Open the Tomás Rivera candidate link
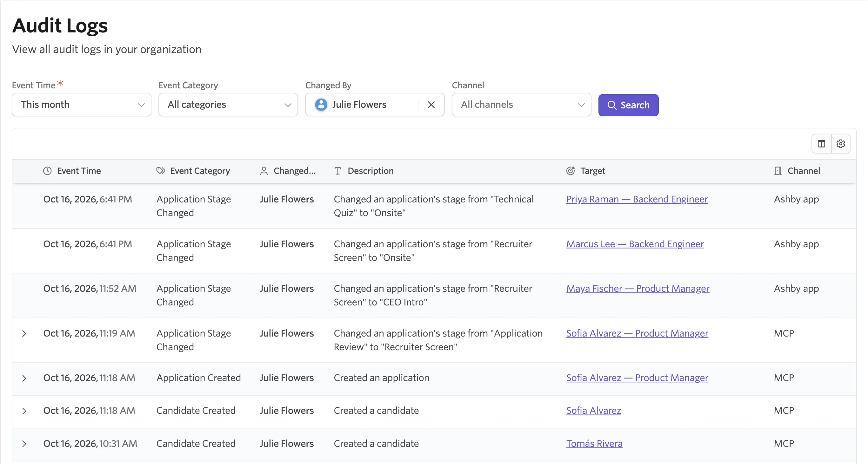 point(594,444)
